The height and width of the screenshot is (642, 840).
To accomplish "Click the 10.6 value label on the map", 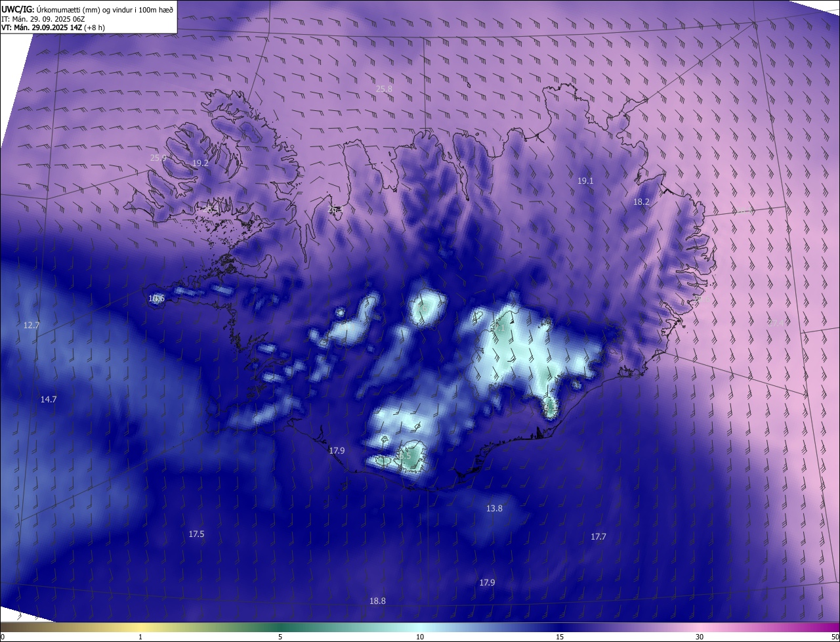I will 156,299.
